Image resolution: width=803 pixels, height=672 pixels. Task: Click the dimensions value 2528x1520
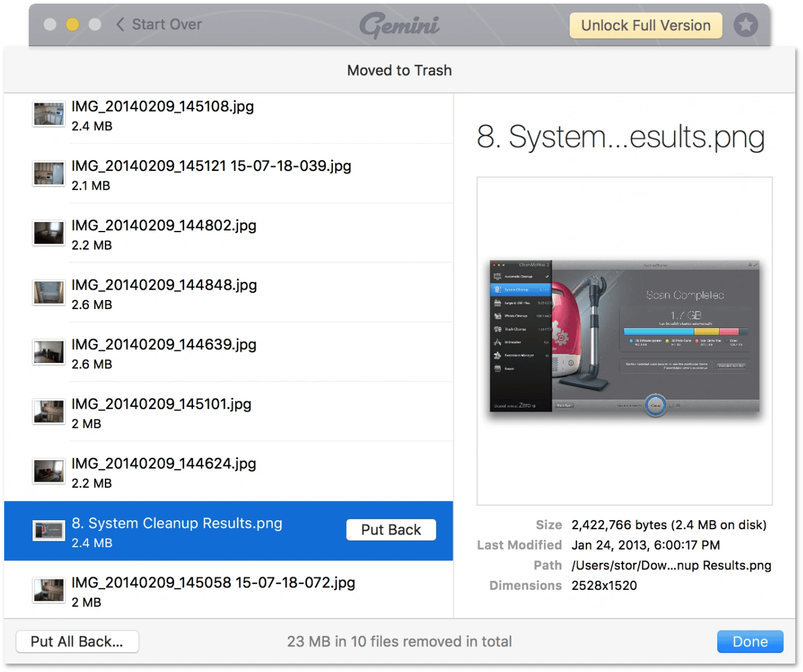point(604,586)
